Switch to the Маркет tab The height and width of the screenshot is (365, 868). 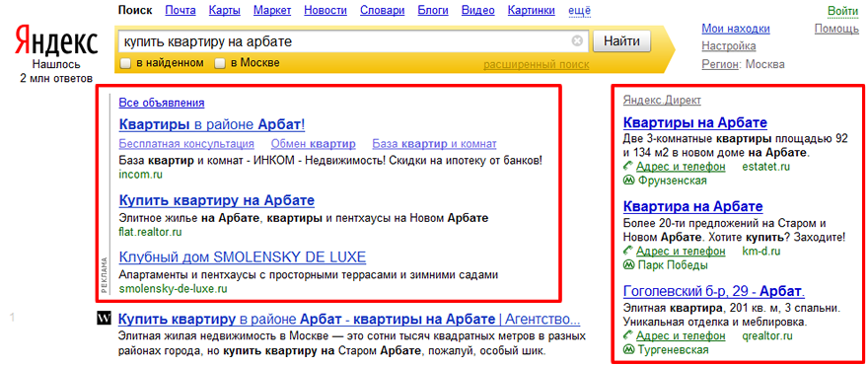pos(271,10)
